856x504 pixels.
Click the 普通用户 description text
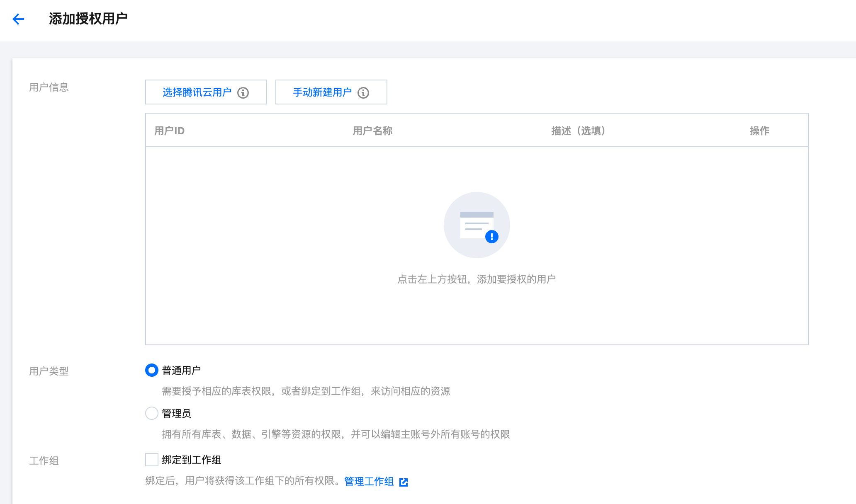tap(306, 391)
